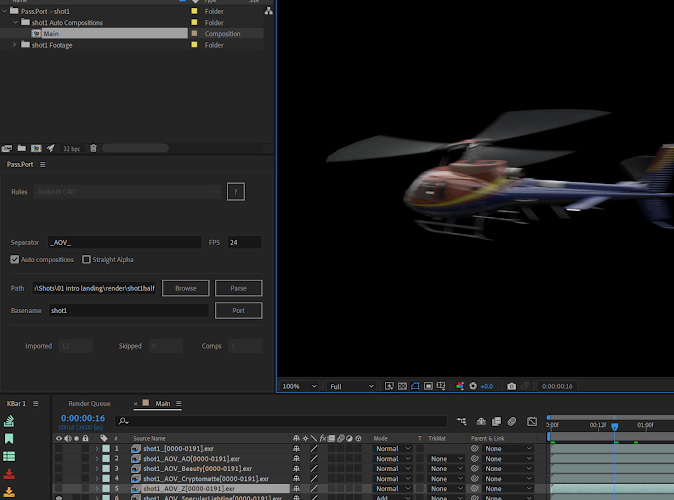Toggle shy switch on shot1_AOV_Beauty layer
The width and height of the screenshot is (674, 500).
tap(296, 469)
